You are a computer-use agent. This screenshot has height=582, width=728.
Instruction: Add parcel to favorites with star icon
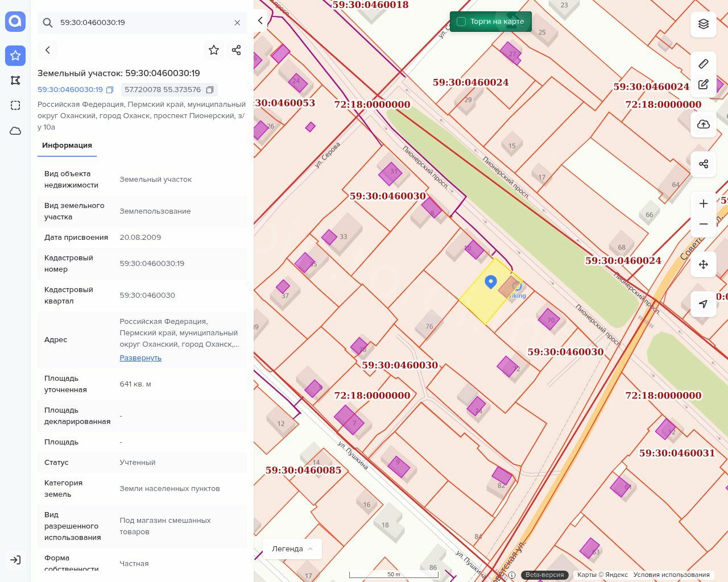(214, 50)
